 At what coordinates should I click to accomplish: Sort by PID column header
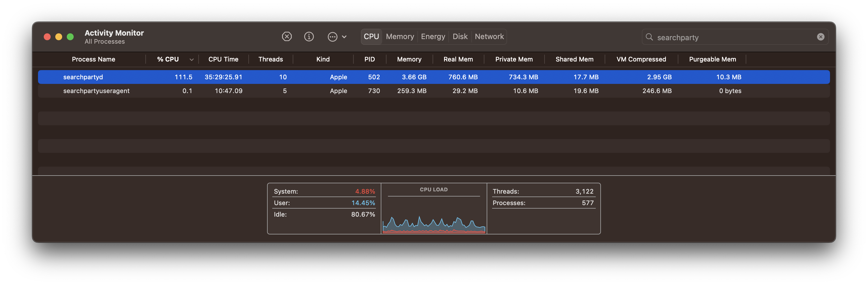pos(369,59)
